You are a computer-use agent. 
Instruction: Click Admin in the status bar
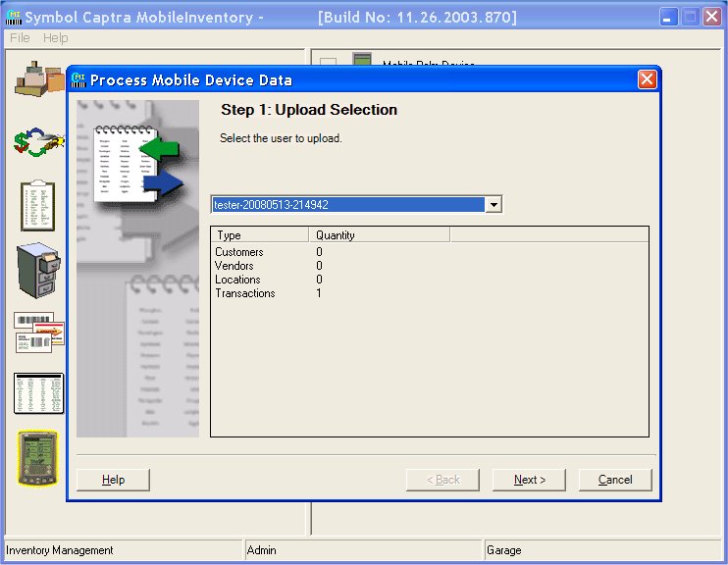(x=261, y=550)
